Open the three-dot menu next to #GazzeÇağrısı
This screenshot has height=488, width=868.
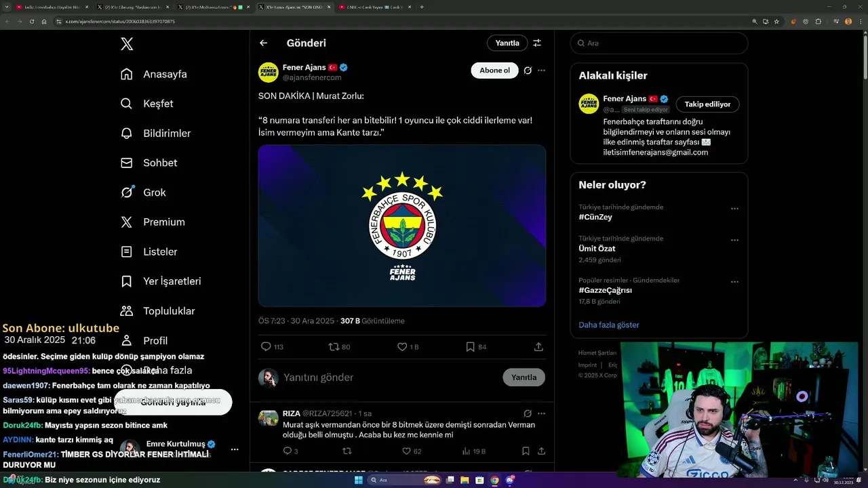[x=734, y=282]
